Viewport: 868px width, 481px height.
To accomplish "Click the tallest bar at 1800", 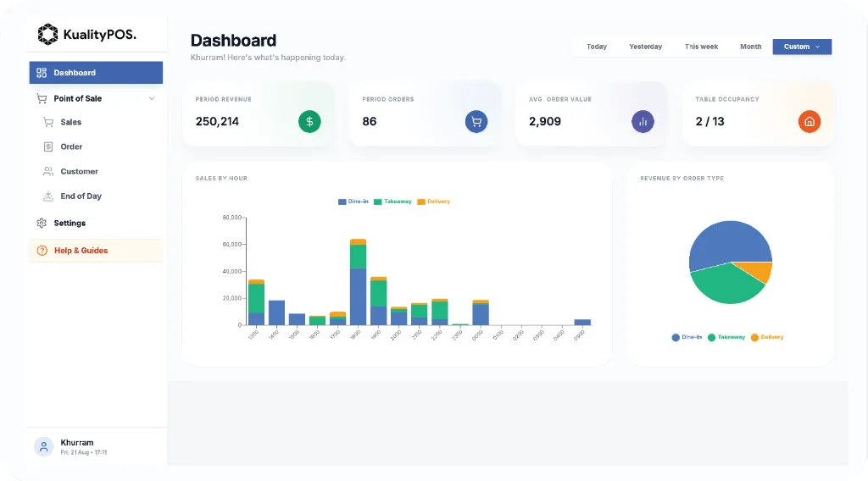I will pyautogui.click(x=359, y=282).
